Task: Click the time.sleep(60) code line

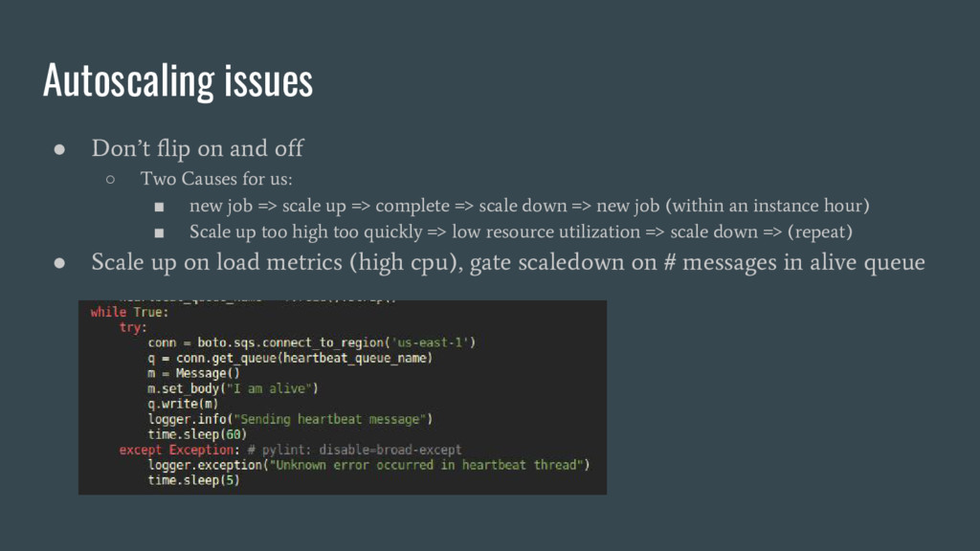Action: pyautogui.click(x=197, y=434)
